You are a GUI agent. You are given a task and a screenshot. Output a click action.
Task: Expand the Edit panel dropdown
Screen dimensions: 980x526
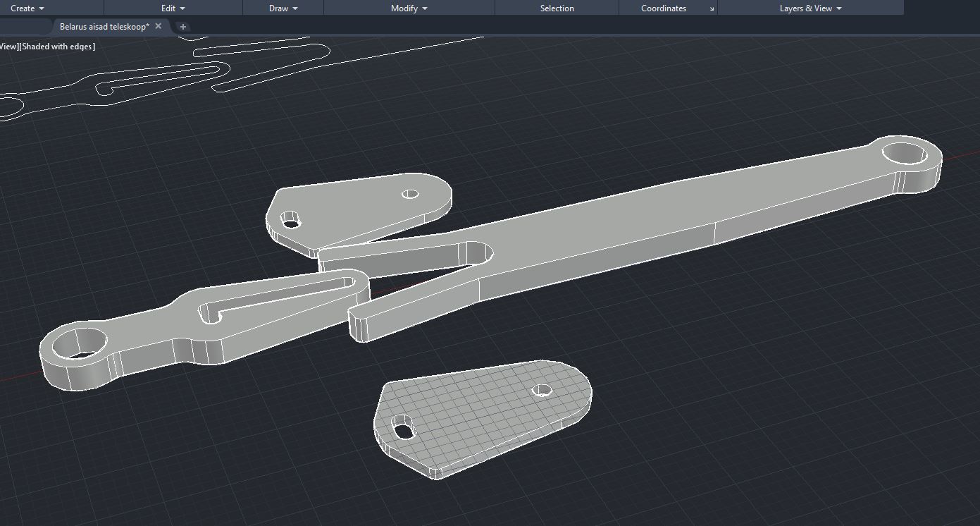(173, 8)
